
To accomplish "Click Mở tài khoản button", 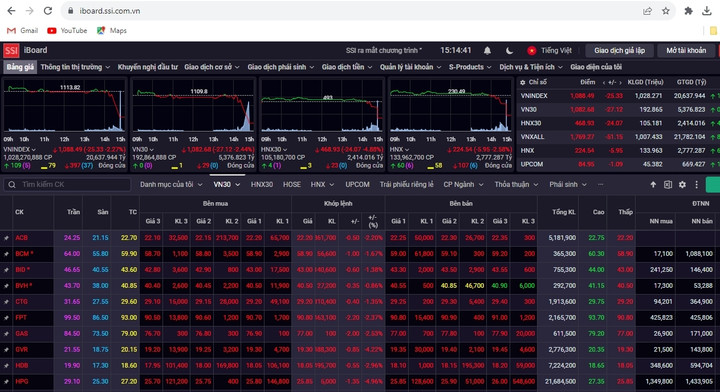I will click(x=686, y=50).
